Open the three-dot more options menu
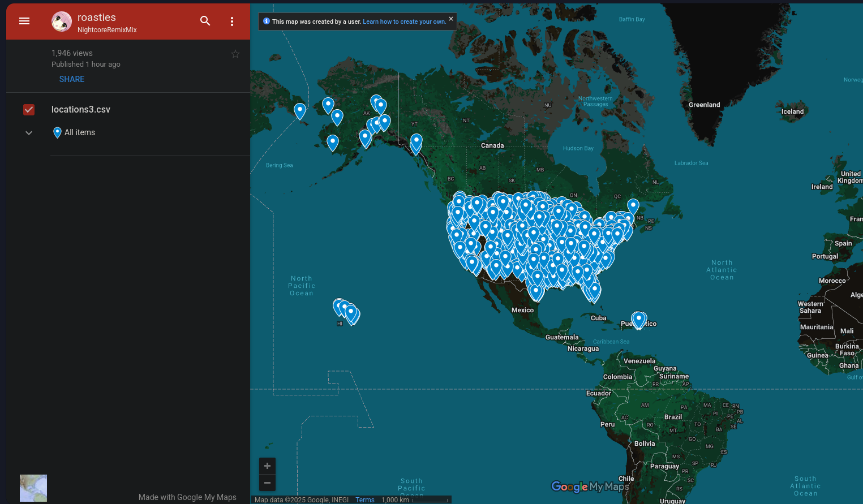Image resolution: width=863 pixels, height=504 pixels. (x=232, y=21)
